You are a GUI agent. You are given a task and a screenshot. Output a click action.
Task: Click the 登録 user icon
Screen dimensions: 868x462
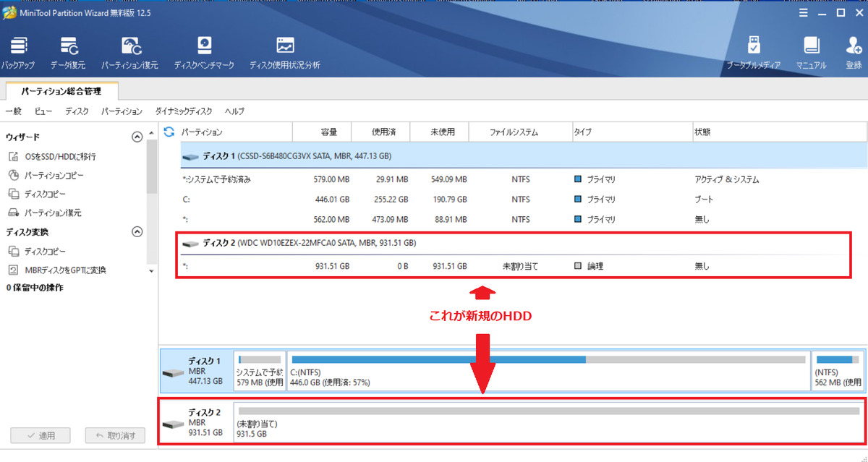tap(854, 53)
